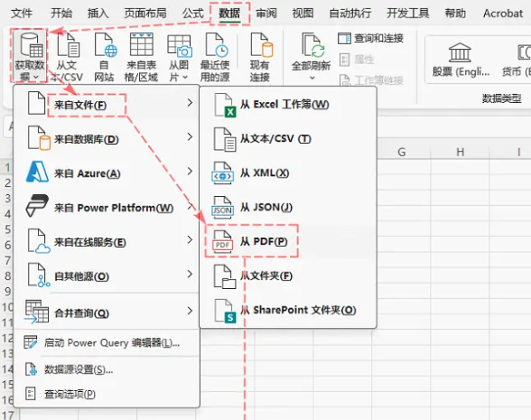
Task: Expand the 来自在线服务 submenu chevron
Action: click(190, 240)
